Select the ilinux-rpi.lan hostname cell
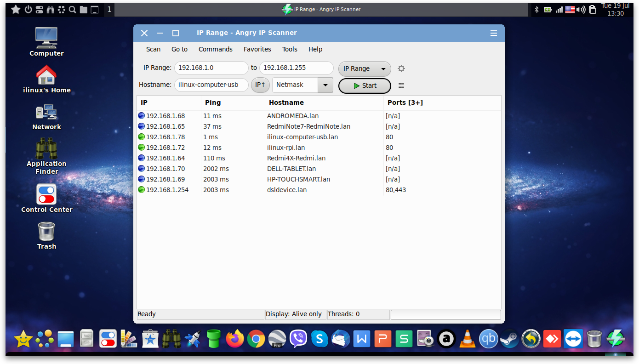The image size is (639, 364). pos(286,148)
